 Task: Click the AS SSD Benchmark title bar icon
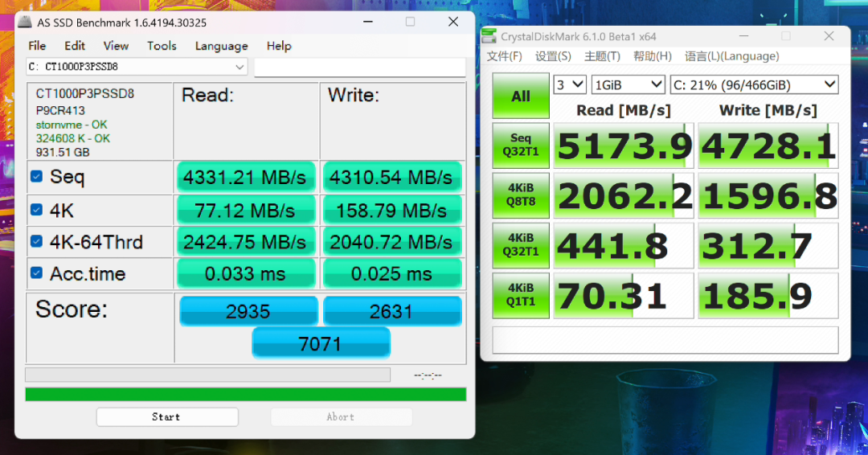coord(24,23)
